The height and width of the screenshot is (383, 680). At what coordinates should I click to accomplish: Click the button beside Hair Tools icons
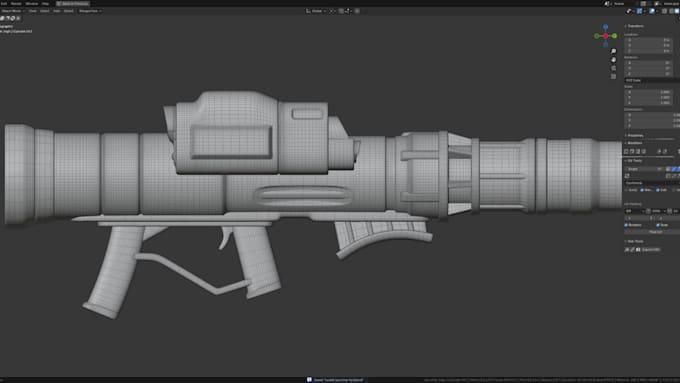pos(651,249)
